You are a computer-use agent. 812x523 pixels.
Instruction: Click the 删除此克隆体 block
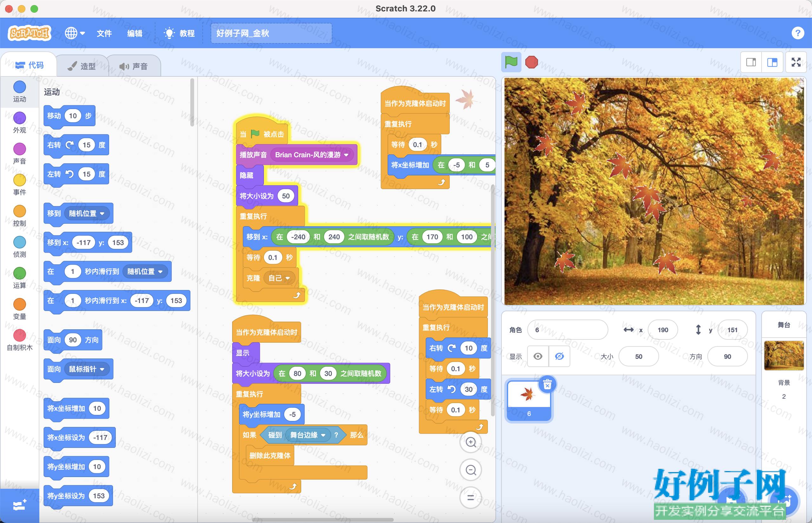pos(270,455)
